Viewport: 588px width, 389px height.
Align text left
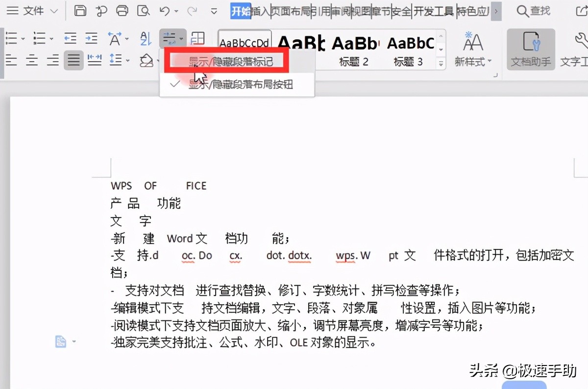coord(11,60)
